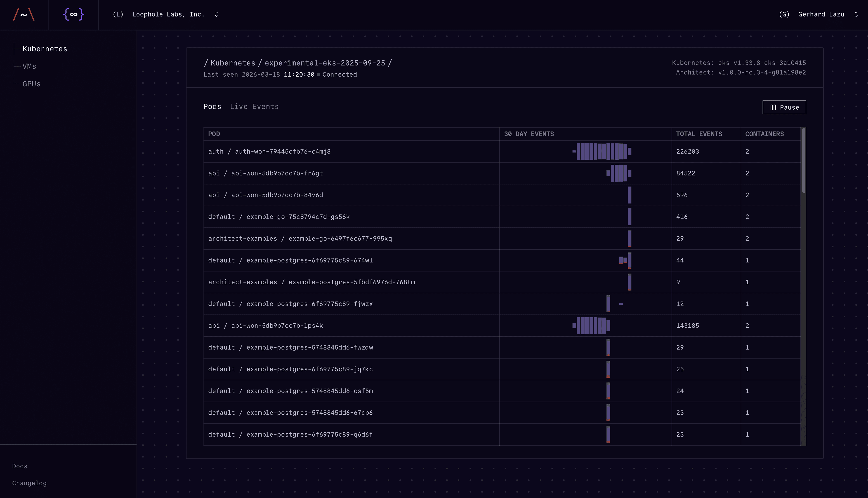Open pod auth-won-79445cfb76-c4mj8 details

coord(269,151)
